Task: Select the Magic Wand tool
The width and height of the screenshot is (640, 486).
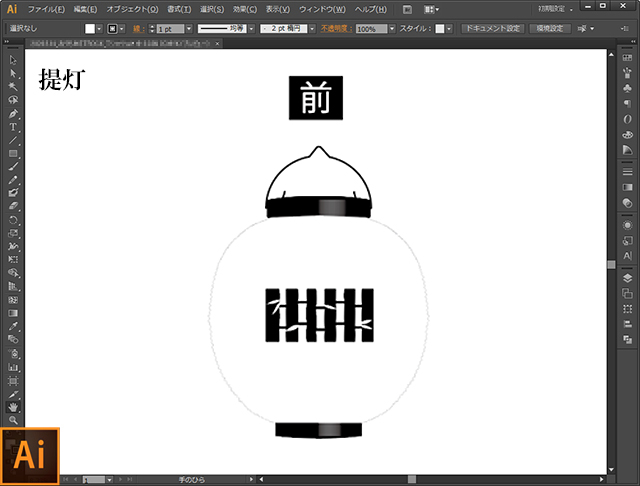Action: (x=14, y=87)
